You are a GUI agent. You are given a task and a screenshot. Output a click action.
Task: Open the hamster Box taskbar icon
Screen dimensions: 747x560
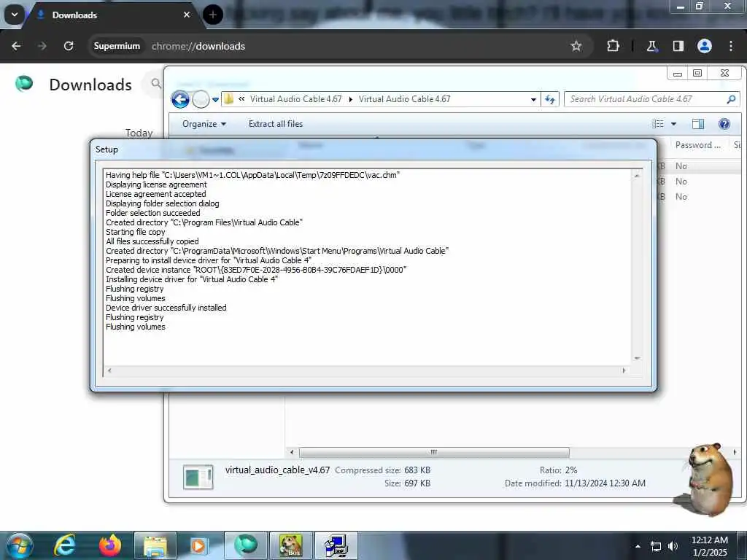point(291,545)
